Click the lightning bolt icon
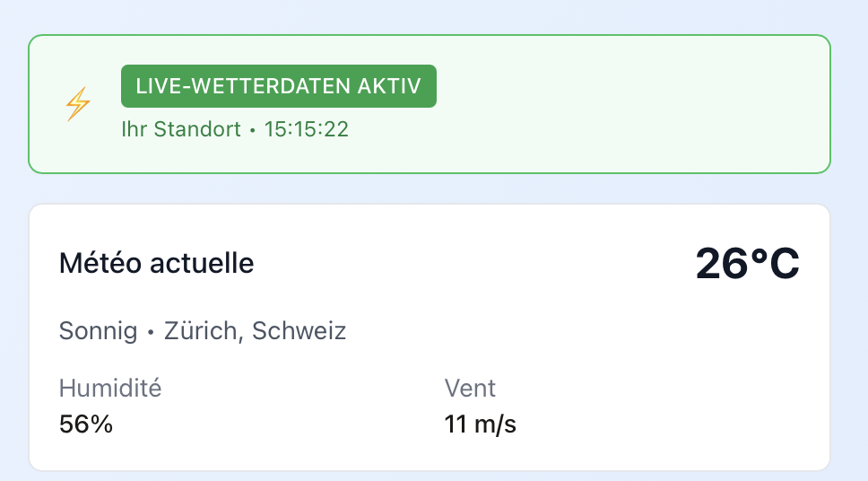This screenshot has width=868, height=481. [x=78, y=105]
